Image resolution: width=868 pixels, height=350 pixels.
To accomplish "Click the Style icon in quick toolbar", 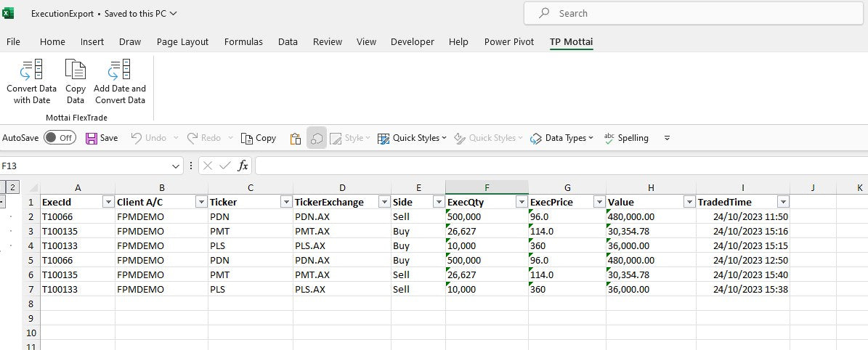I will coord(336,139).
